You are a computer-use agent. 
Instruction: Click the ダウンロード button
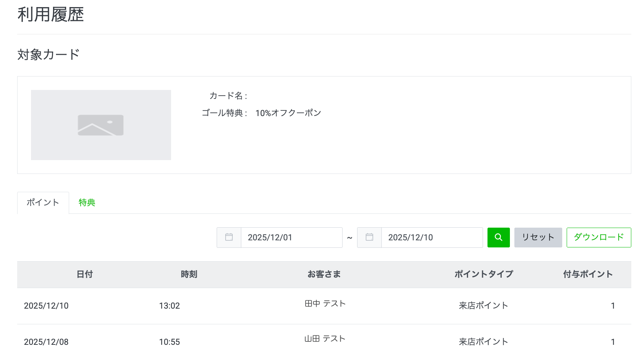pos(598,237)
